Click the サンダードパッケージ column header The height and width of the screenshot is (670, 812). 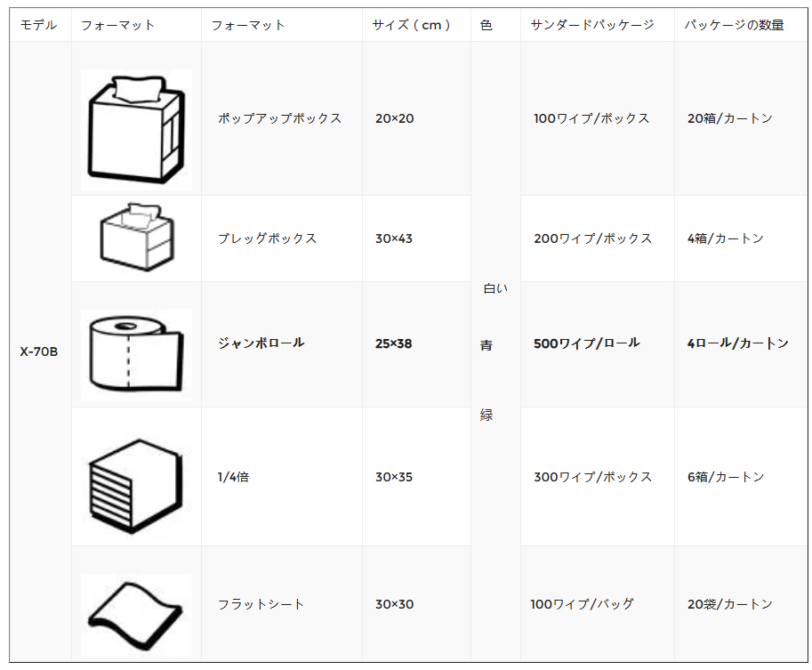pyautogui.click(x=592, y=25)
